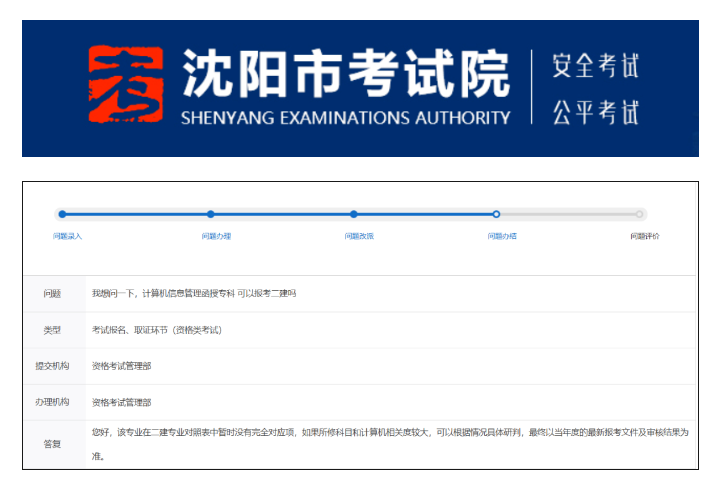The width and height of the screenshot is (720, 493).
Task: Click the second progress dot above 问题办理
Action: [x=210, y=214]
